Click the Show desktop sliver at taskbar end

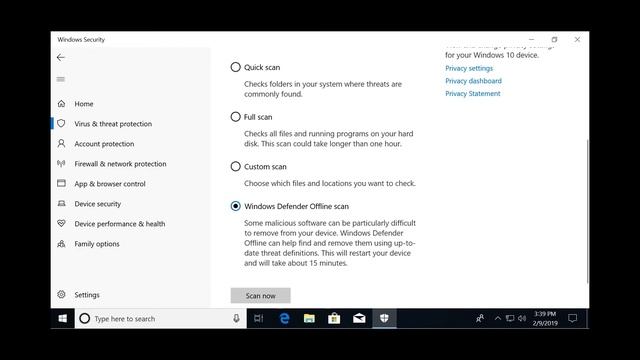click(x=587, y=318)
